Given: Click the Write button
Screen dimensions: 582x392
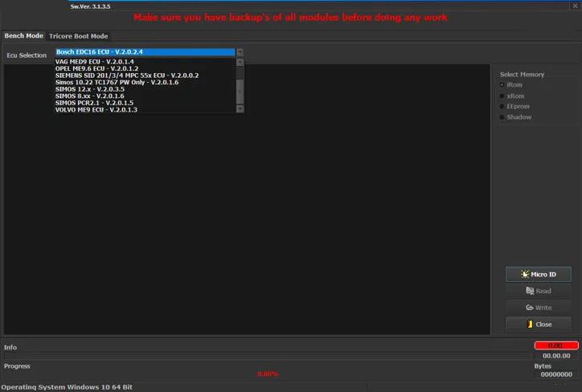Looking at the screenshot, I should (539, 308).
